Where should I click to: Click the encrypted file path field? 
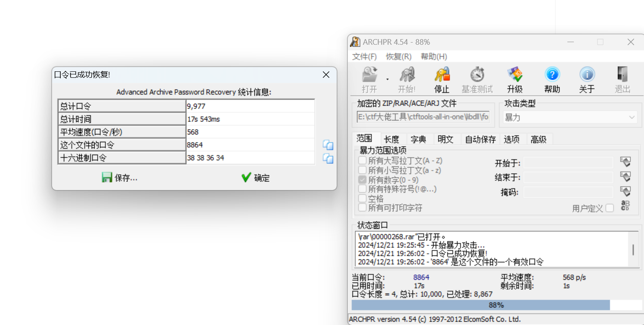pos(424,117)
